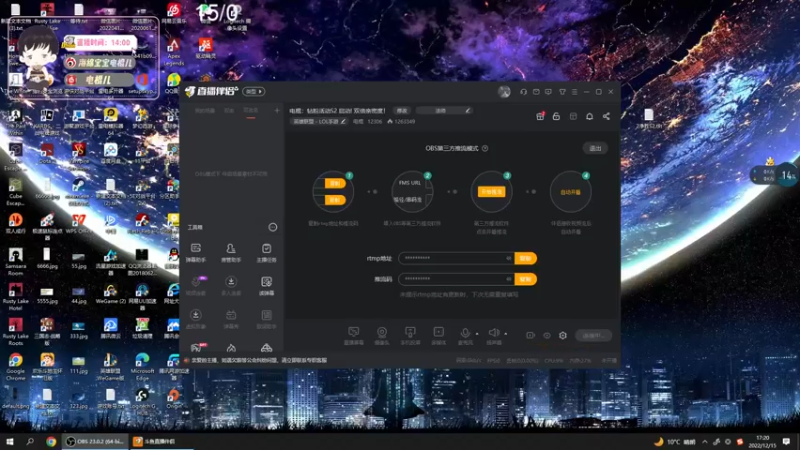This screenshot has width=800, height=450.
Task: Click the stream key input field
Action: click(456, 279)
